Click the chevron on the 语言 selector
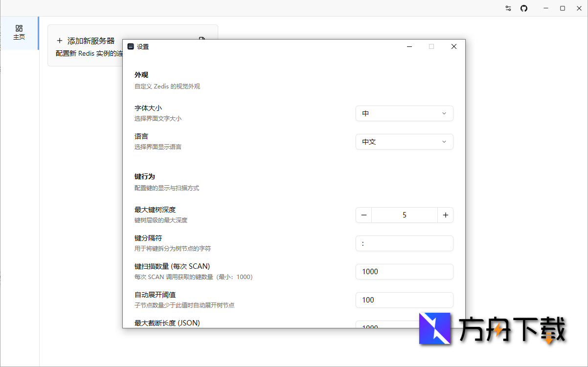The image size is (588, 367). (445, 142)
